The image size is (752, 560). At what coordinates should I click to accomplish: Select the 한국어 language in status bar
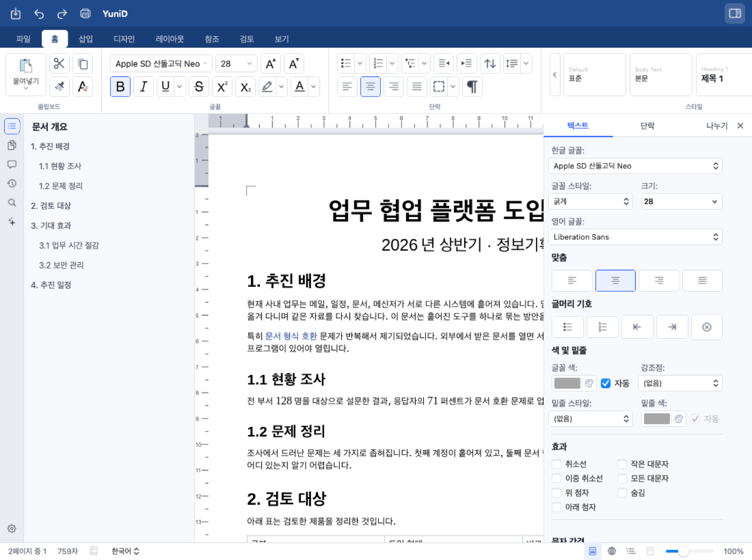click(x=125, y=551)
